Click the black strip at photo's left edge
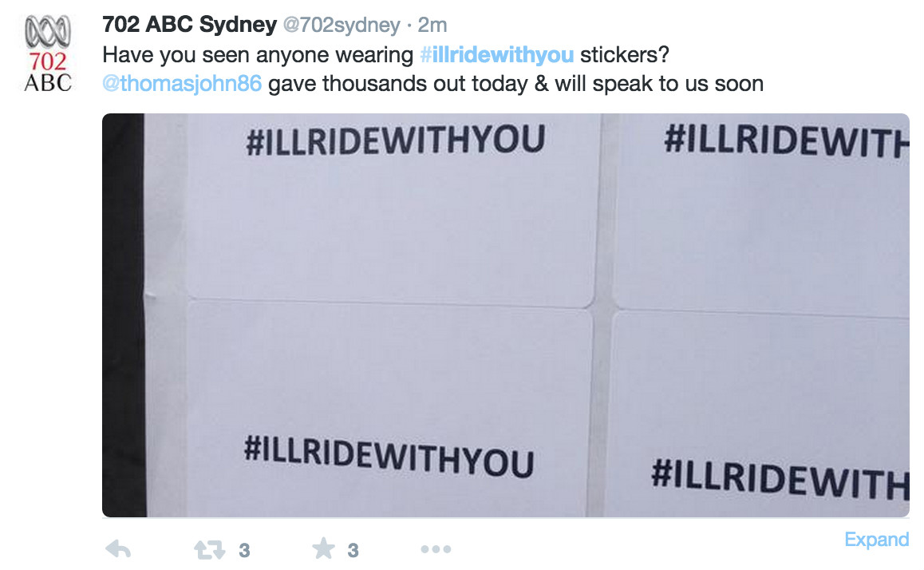 [x=123, y=315]
